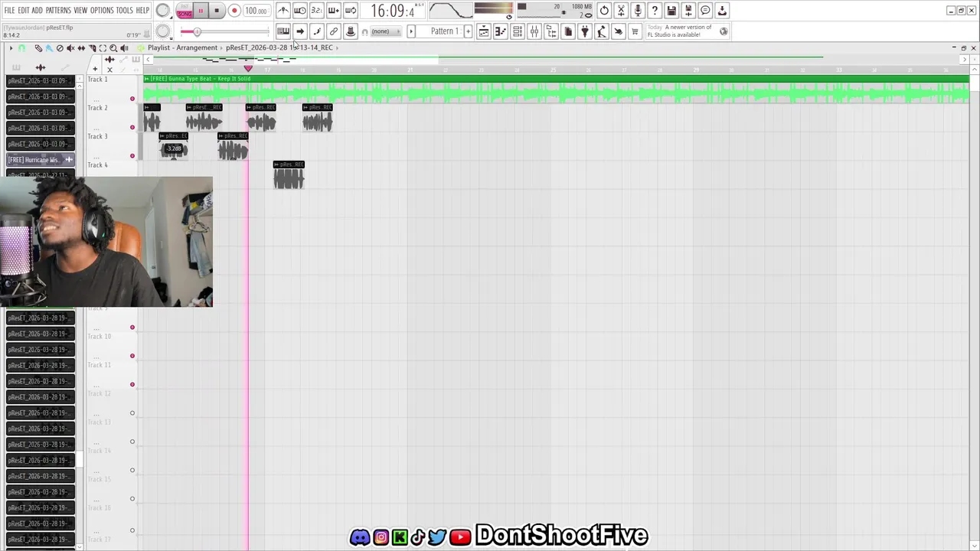Viewport: 980px width, 551px height.
Task: Open the FILE menu
Action: coord(9,11)
